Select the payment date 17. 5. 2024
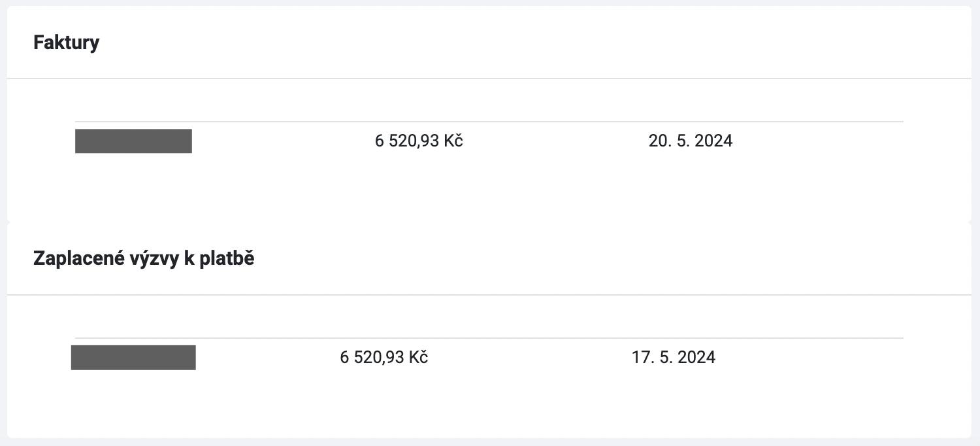The height and width of the screenshot is (446, 980). click(x=674, y=358)
